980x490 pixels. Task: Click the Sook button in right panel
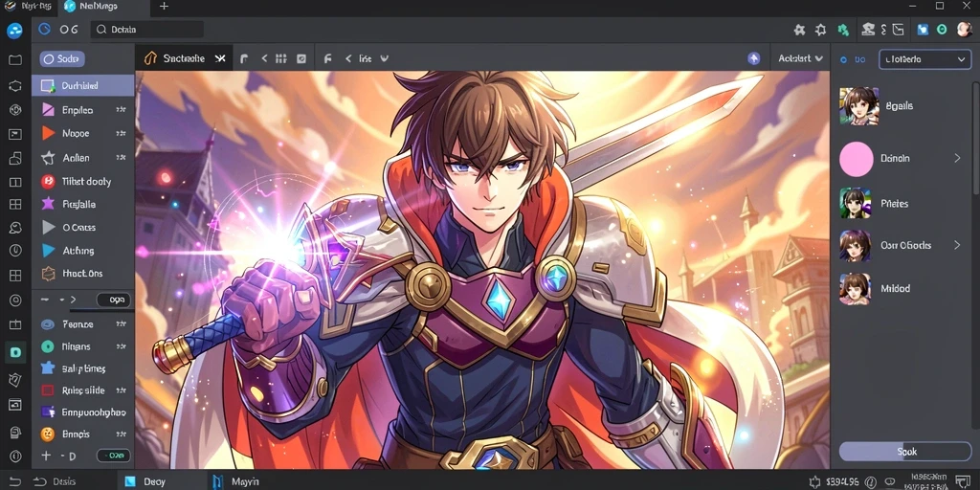click(x=904, y=452)
